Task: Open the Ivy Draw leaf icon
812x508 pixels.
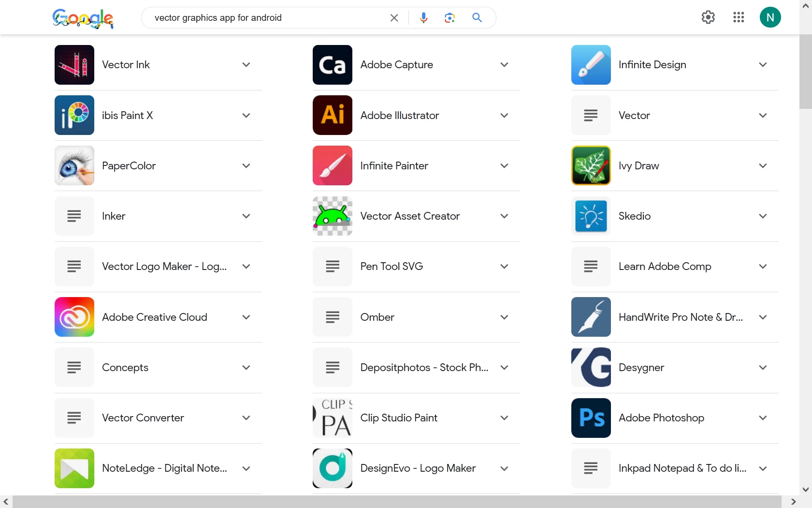Action: coord(591,165)
